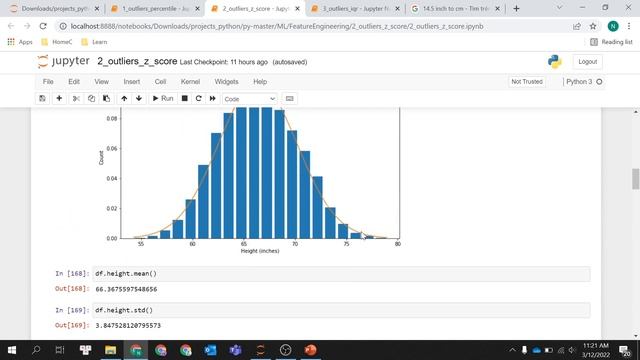Share this page icon

[x=577, y=26]
